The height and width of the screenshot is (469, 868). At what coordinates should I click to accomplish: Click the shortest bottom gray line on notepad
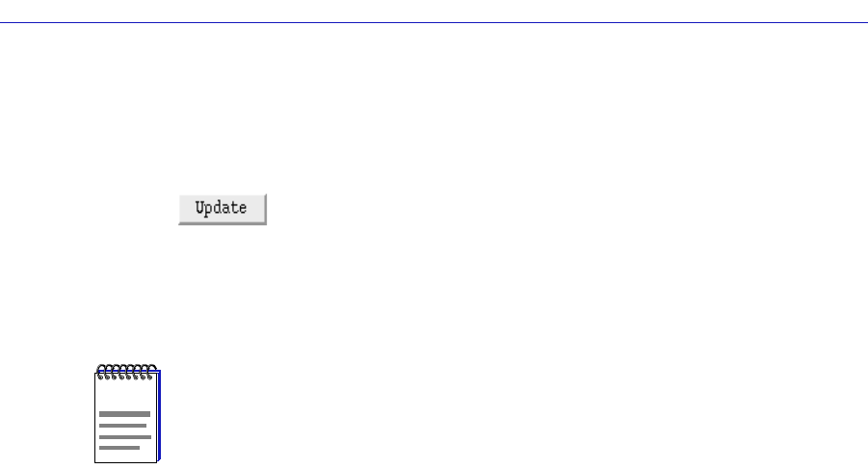pyautogui.click(x=119, y=448)
